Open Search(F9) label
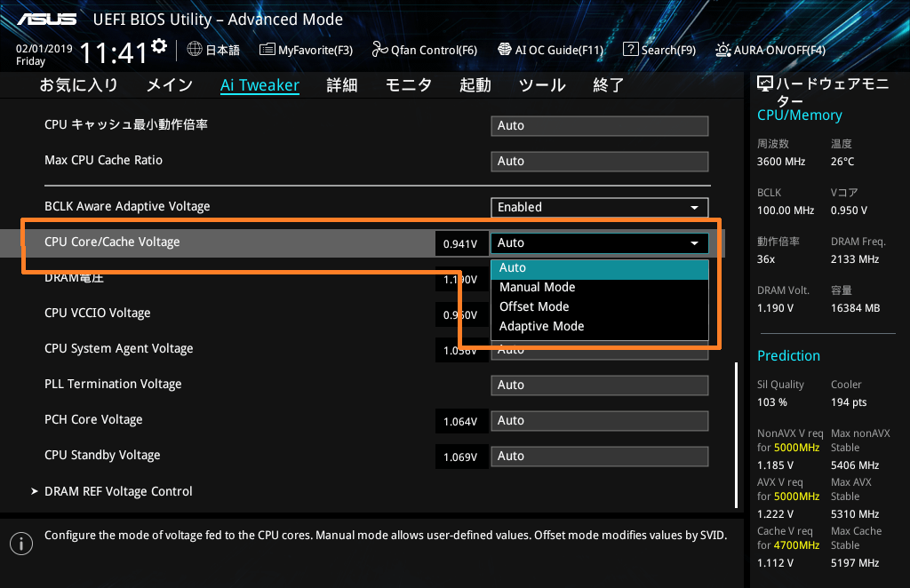 [668, 50]
